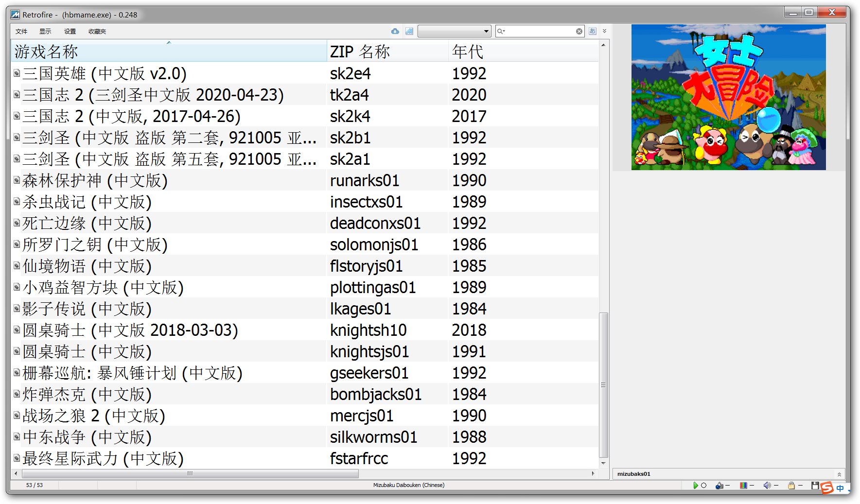
Task: Click ZIP name runarks01
Action: pos(365,180)
